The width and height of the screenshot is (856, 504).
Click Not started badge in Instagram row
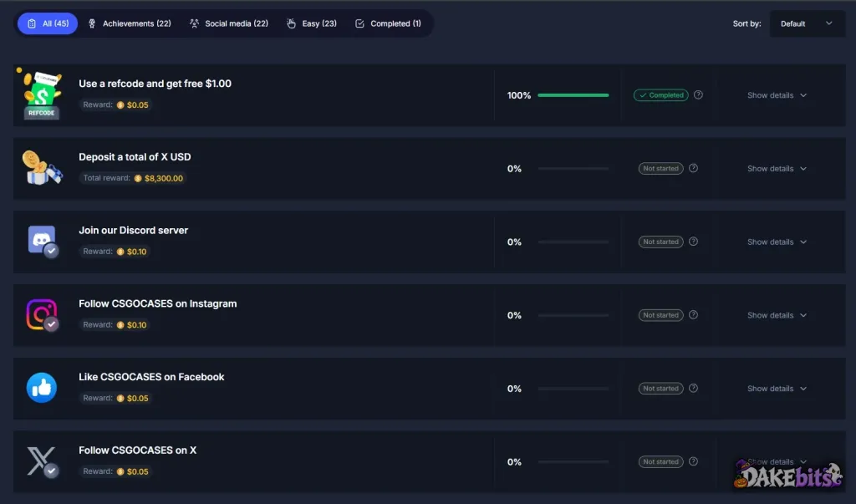pos(660,315)
